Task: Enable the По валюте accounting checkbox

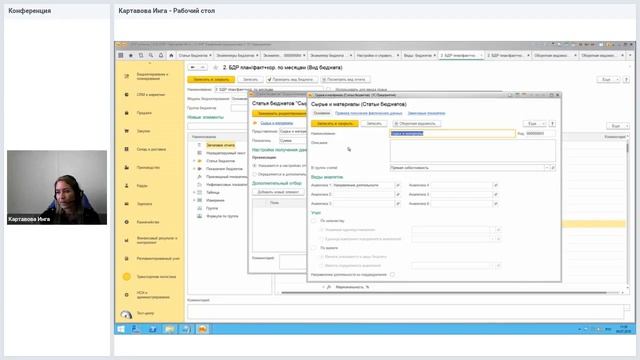Action: coord(314,248)
